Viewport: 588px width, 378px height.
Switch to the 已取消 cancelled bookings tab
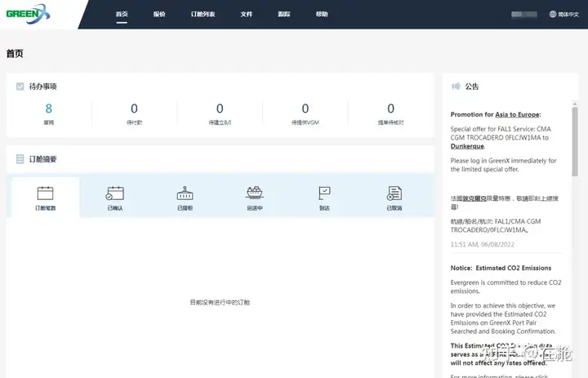click(x=394, y=198)
